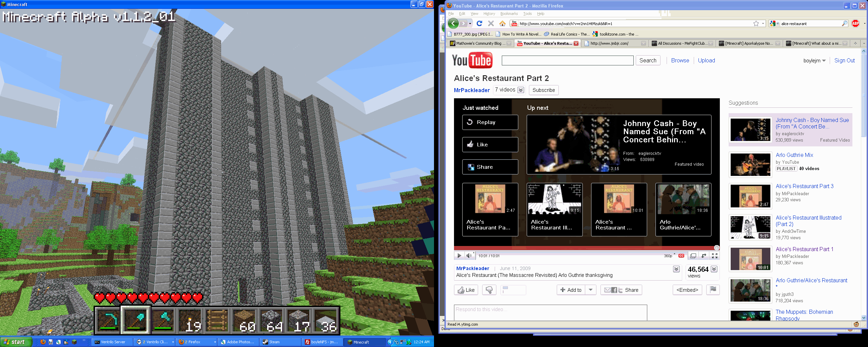Open Johnny Cash Boy Named Sue up-next card

pos(619,145)
